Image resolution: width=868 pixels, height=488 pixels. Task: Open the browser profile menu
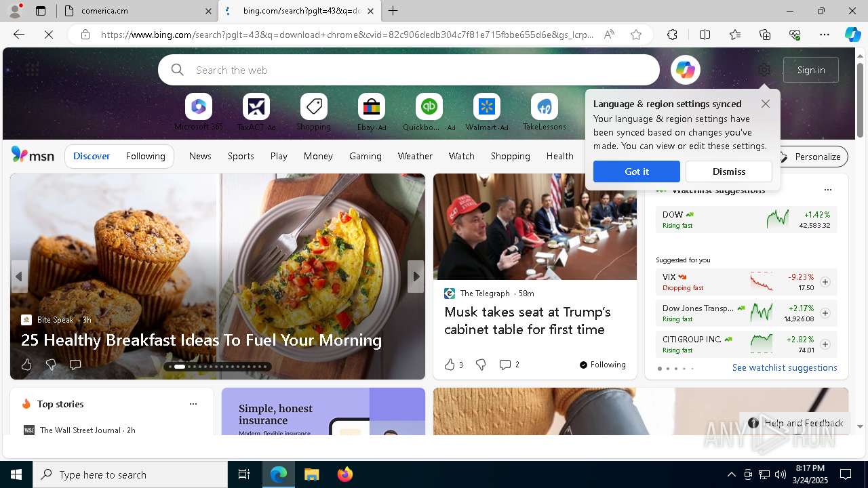click(x=15, y=11)
